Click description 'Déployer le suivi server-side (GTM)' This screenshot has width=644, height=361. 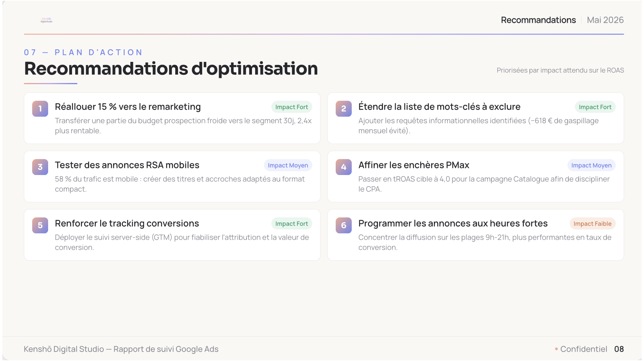(x=182, y=242)
